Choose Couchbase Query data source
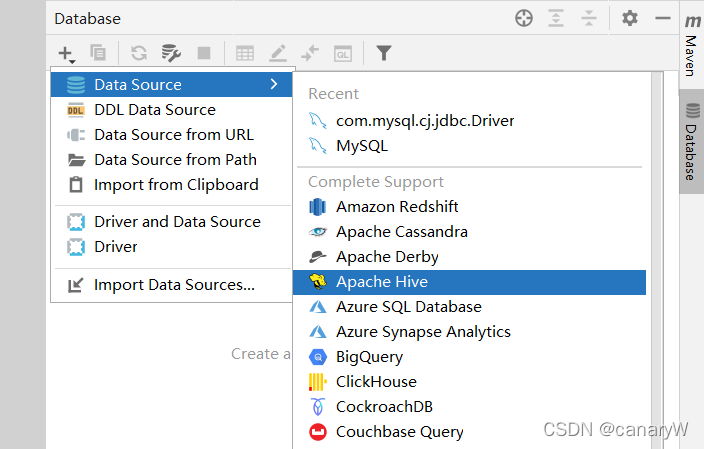 tap(469, 432)
